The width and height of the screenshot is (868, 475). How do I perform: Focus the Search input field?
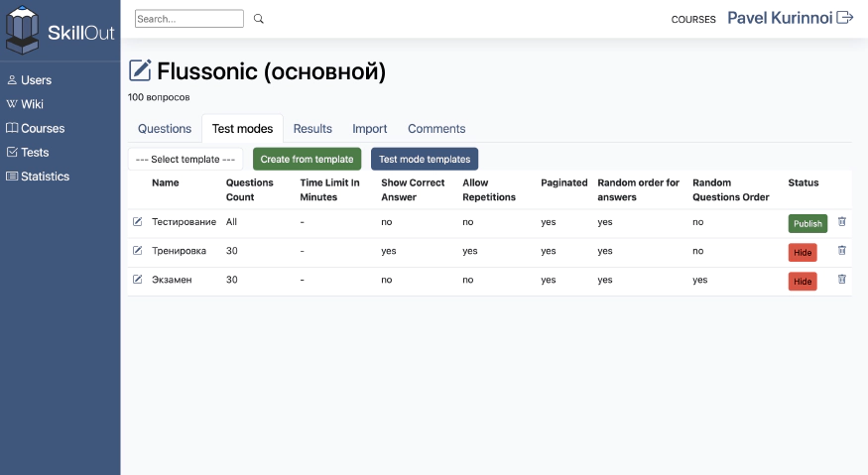tap(188, 19)
